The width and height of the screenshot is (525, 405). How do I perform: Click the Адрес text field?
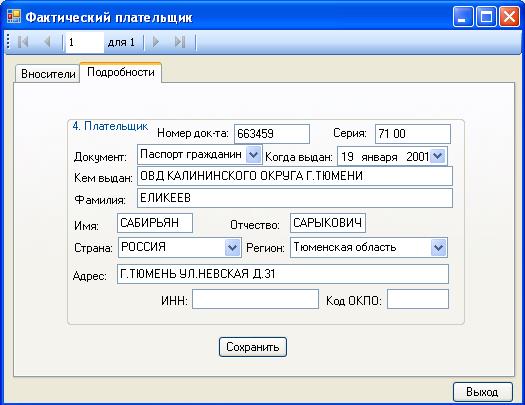pos(283,274)
